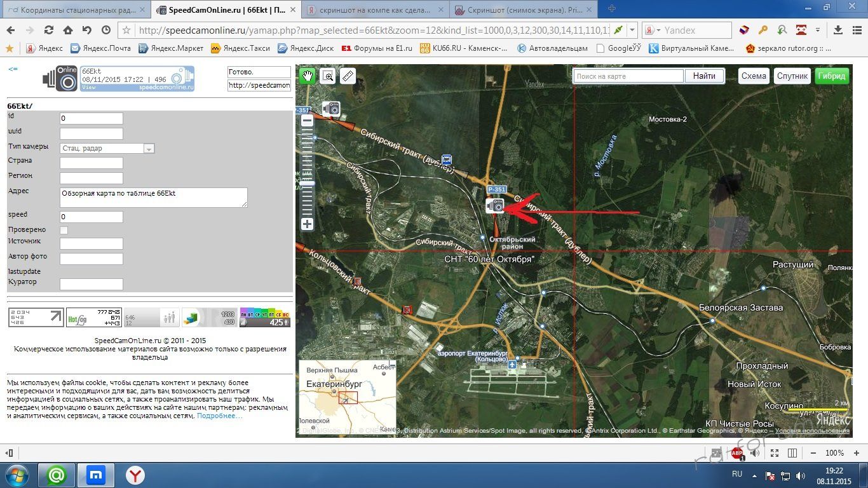
Task: Switch the map to Гибрид view
Action: (x=832, y=76)
